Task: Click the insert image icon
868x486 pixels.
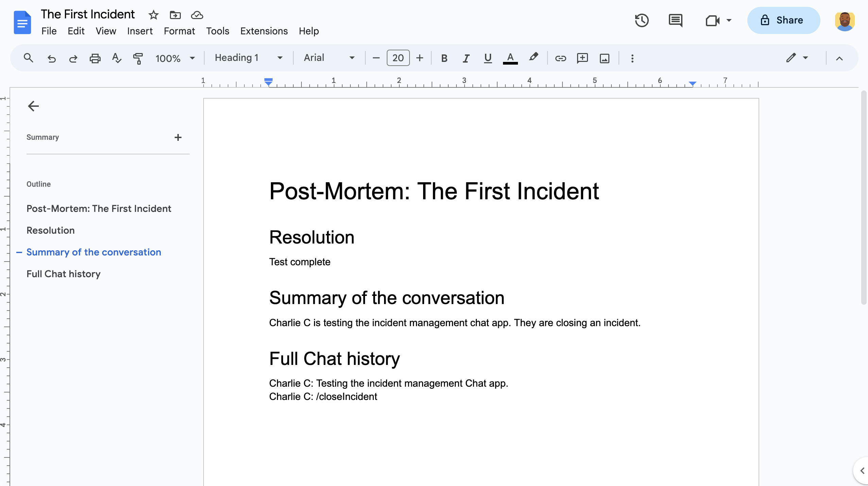Action: pyautogui.click(x=605, y=58)
